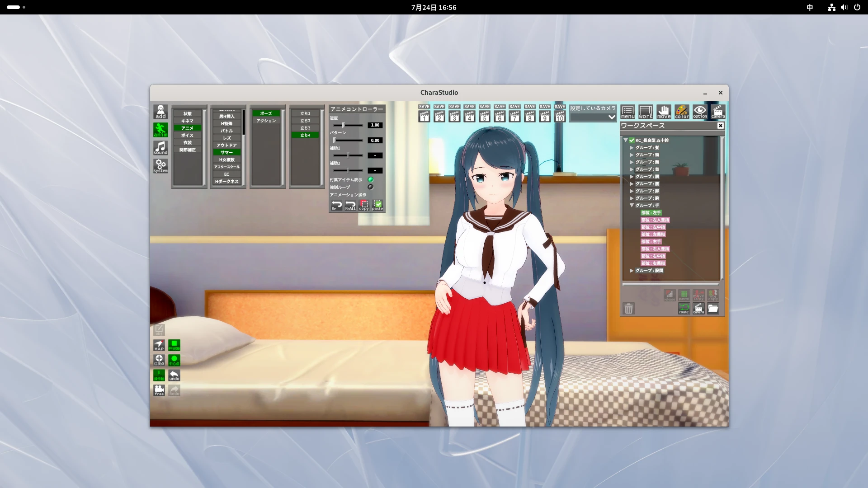
Task: Open the system settings gears icon
Action: point(160,166)
